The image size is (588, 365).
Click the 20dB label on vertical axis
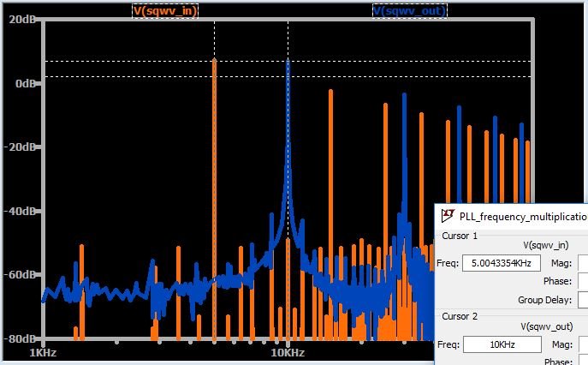[21, 20]
